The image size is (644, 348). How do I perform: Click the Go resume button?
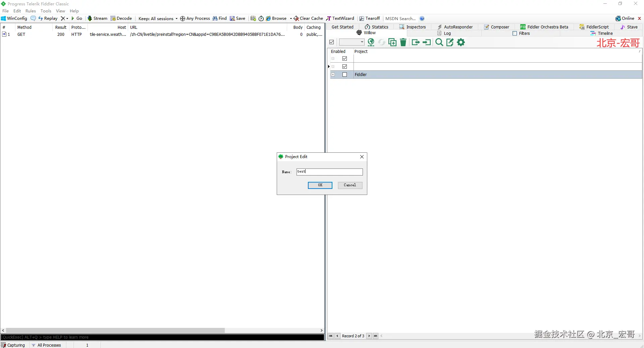click(x=77, y=18)
